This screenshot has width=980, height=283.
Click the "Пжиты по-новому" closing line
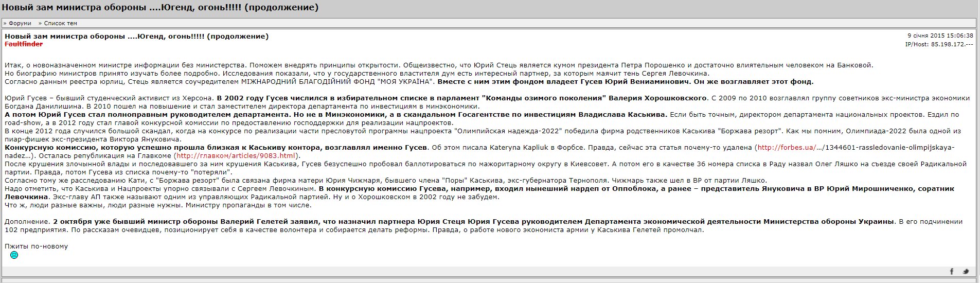[x=37, y=246]
